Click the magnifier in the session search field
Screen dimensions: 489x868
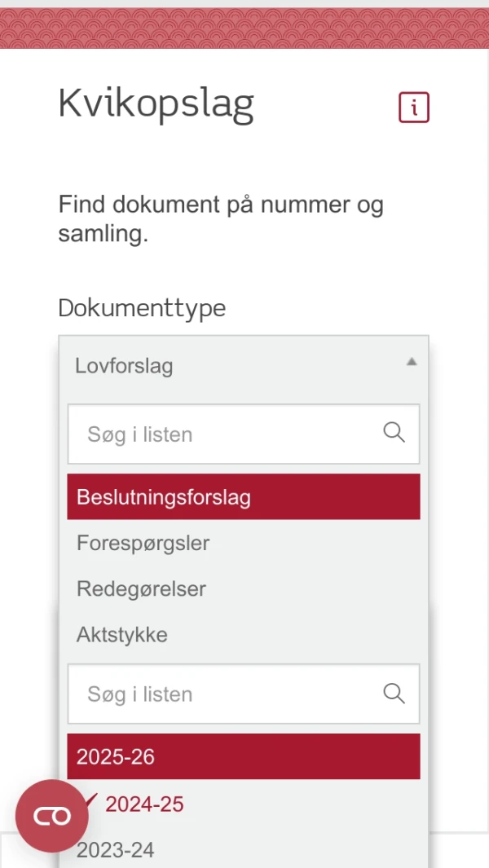click(394, 693)
